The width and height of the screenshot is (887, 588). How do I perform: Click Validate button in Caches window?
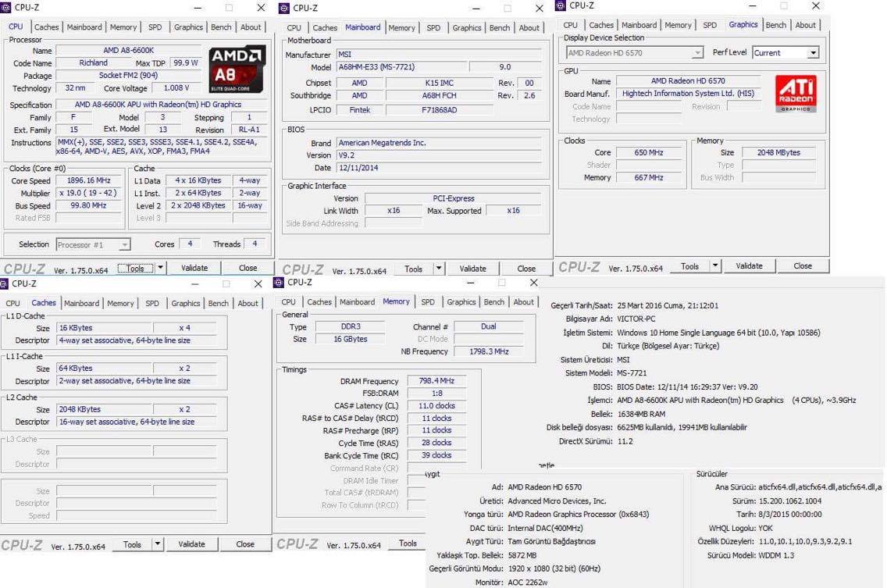click(x=192, y=543)
